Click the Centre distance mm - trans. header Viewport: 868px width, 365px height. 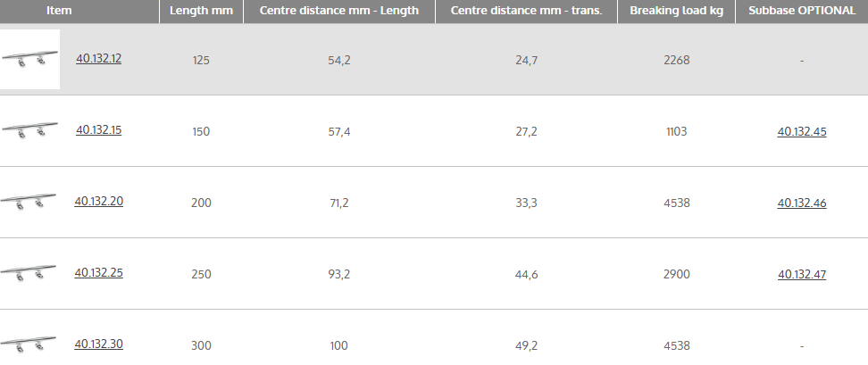[527, 11]
